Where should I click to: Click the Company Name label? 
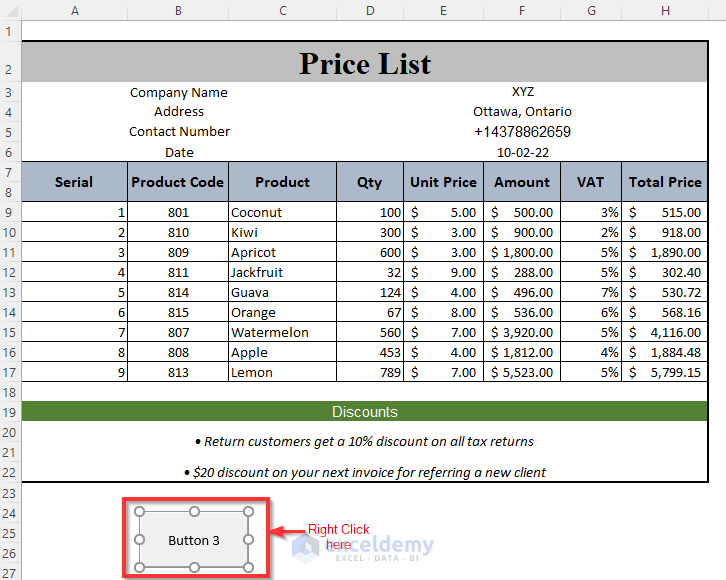tap(179, 93)
